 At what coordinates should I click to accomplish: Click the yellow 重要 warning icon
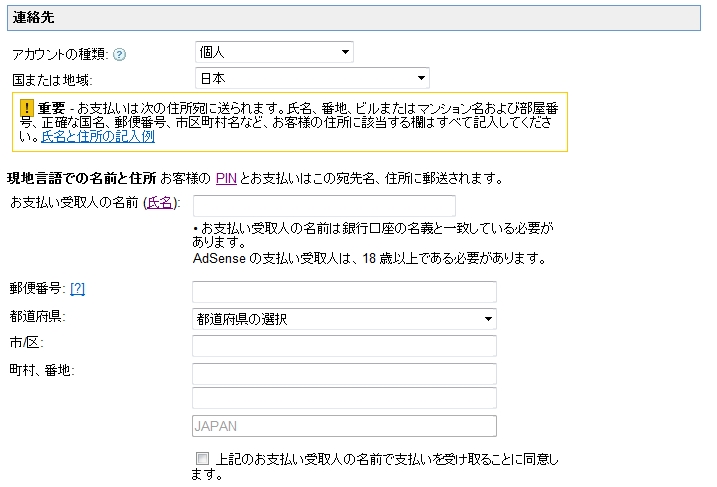click(x=27, y=108)
